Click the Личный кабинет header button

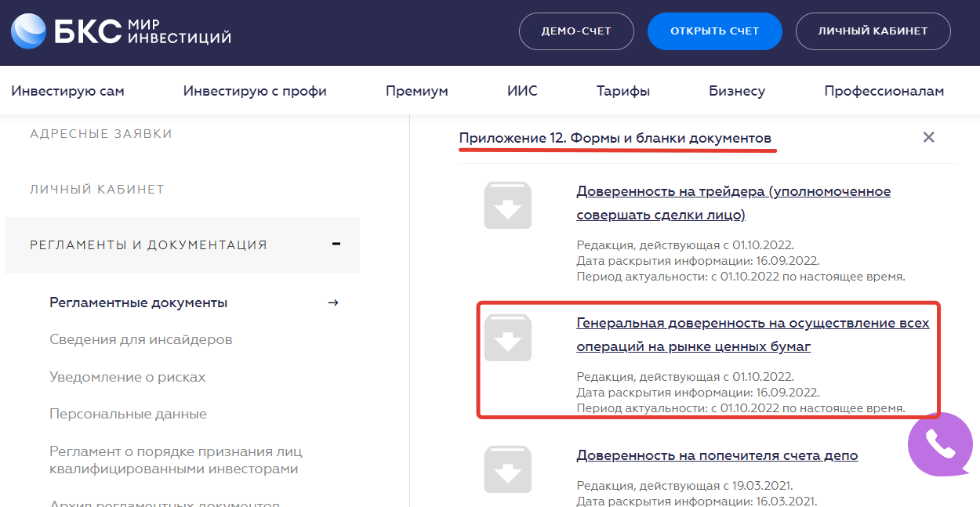click(x=873, y=31)
